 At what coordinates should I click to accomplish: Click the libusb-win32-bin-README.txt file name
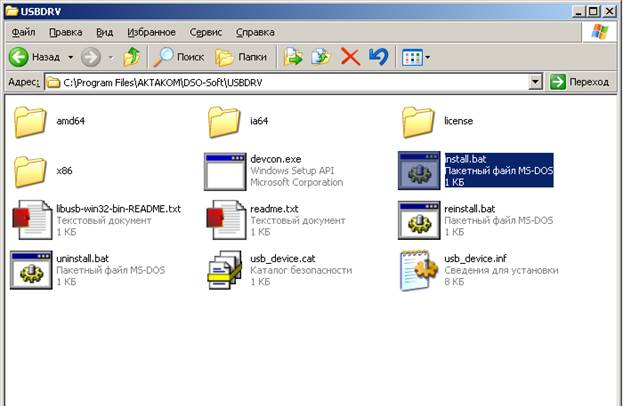coord(118,209)
